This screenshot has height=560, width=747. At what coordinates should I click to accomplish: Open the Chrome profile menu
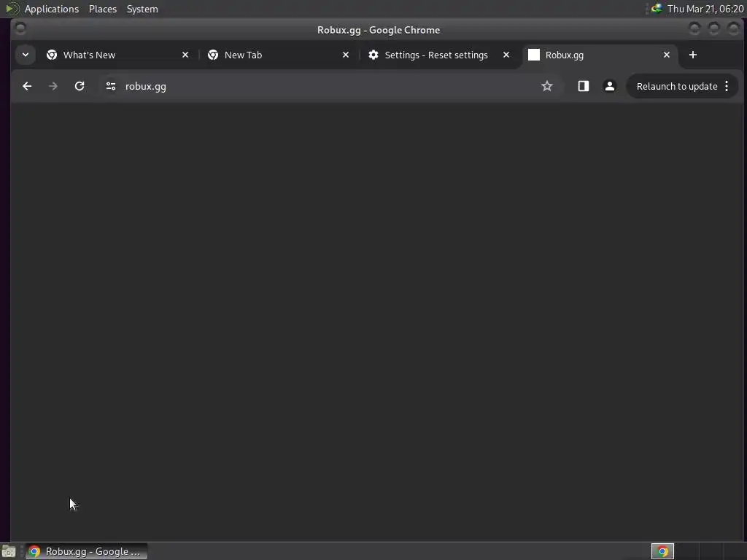point(609,86)
